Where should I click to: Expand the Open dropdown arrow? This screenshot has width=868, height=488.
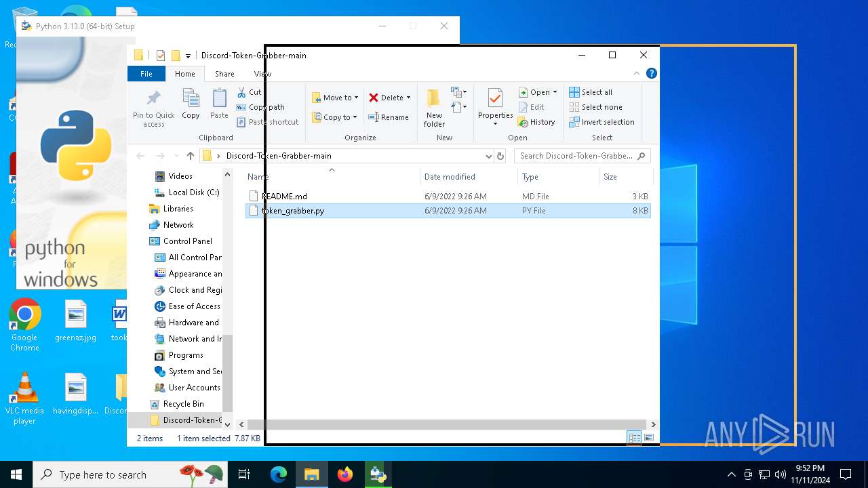point(555,92)
